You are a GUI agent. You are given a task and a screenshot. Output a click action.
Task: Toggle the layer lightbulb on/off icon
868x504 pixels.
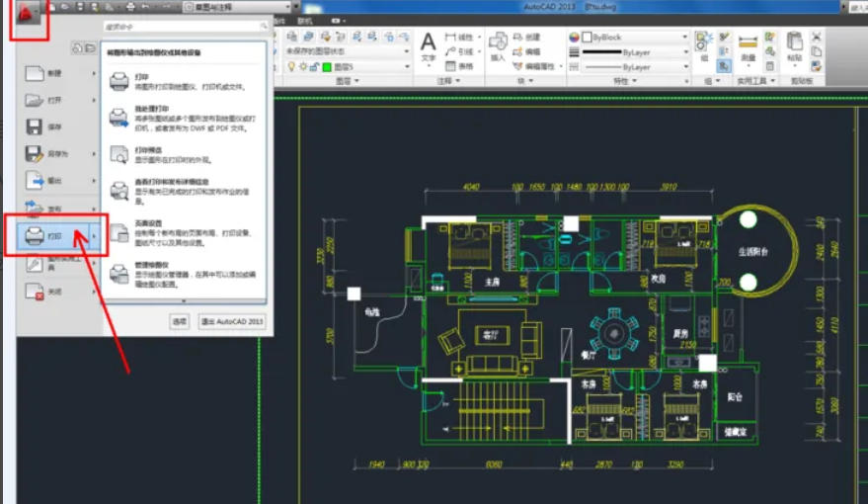tap(290, 67)
